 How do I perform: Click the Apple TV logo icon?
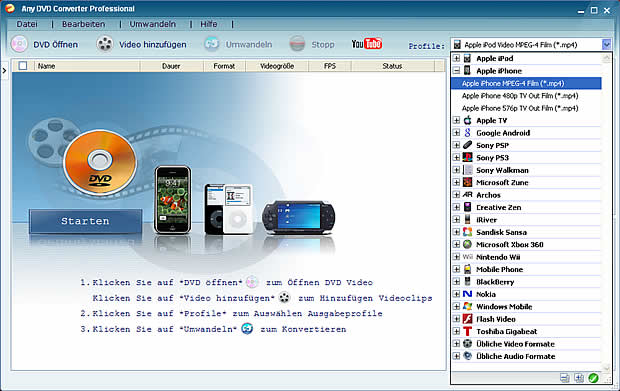pyautogui.click(x=467, y=121)
